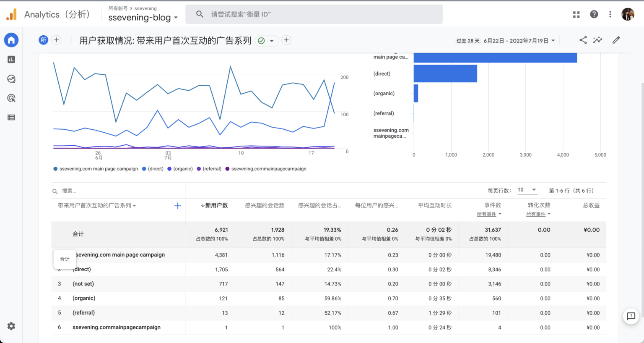
Task: Open the more options three-dot menu
Action: tap(610, 14)
